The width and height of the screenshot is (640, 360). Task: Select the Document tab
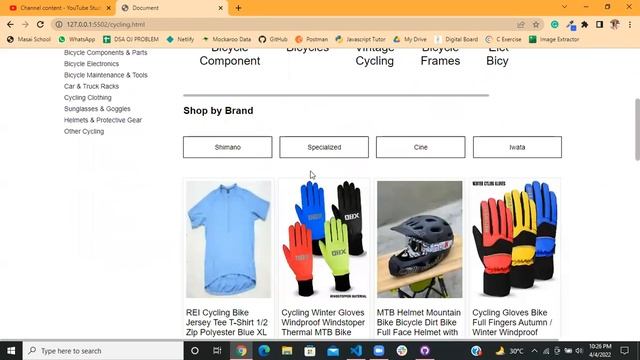pos(173,8)
